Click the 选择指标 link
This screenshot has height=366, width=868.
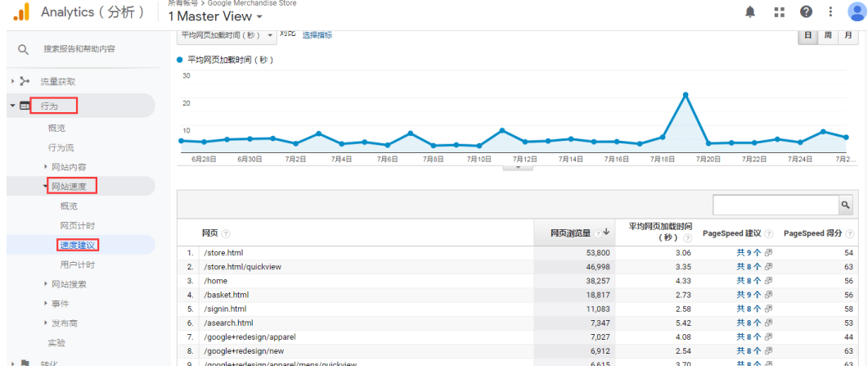[x=317, y=35]
